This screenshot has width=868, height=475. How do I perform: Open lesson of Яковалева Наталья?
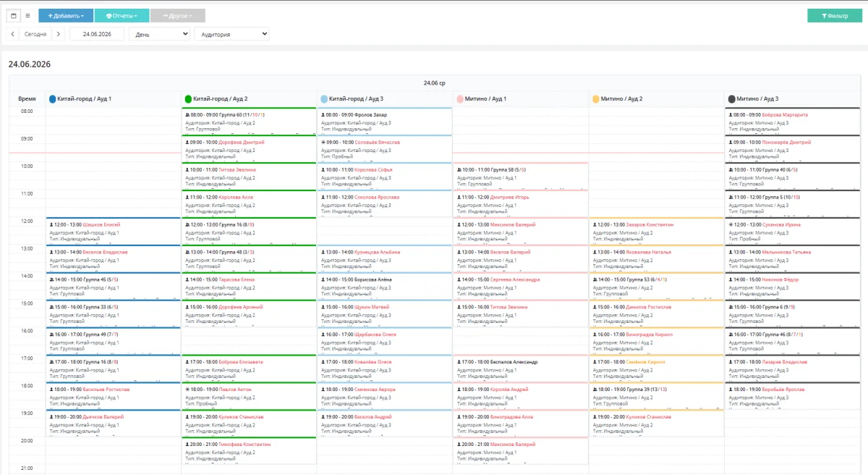coord(657,258)
